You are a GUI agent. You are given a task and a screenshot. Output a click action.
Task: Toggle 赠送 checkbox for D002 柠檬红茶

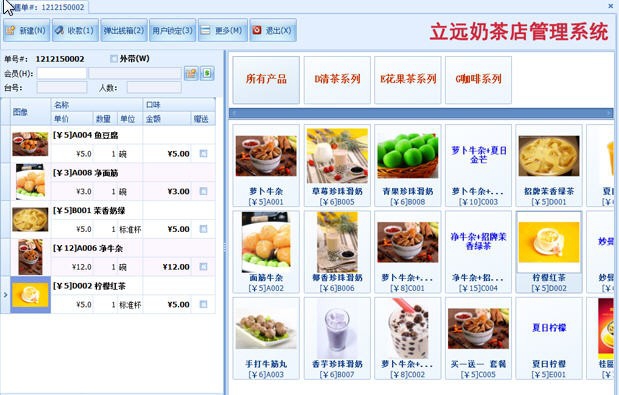tap(203, 304)
